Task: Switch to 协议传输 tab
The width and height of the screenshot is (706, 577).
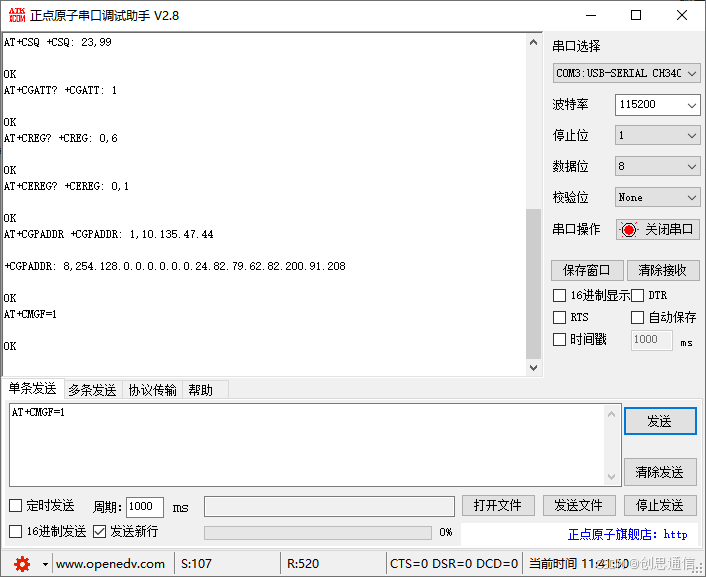Action: click(152, 390)
